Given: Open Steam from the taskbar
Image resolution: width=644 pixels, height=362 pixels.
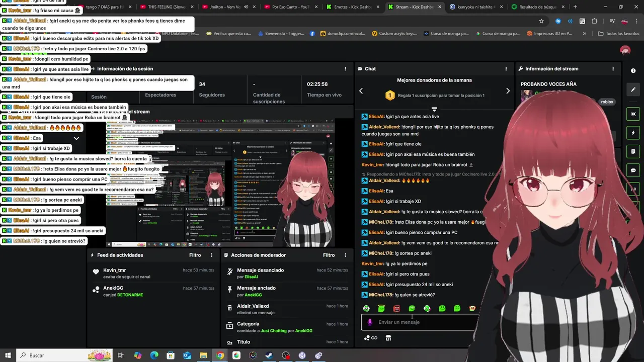Looking at the screenshot, I should click(x=269, y=355).
